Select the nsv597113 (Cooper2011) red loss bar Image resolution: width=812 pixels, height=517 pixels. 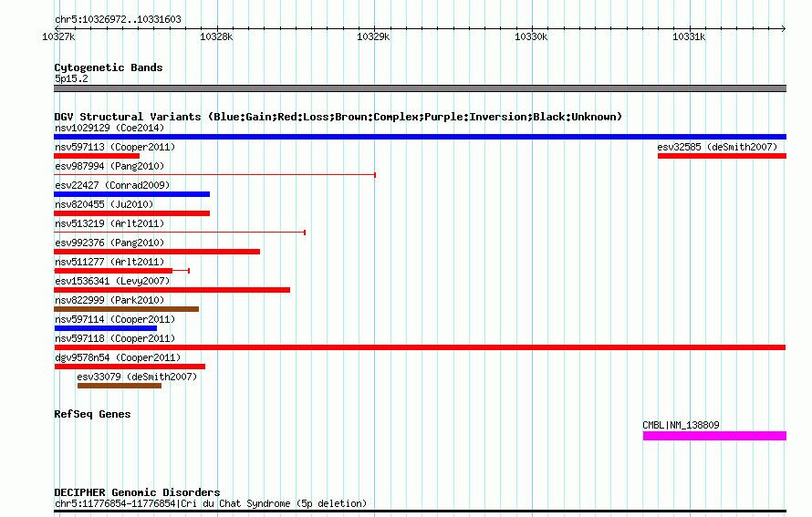point(97,156)
